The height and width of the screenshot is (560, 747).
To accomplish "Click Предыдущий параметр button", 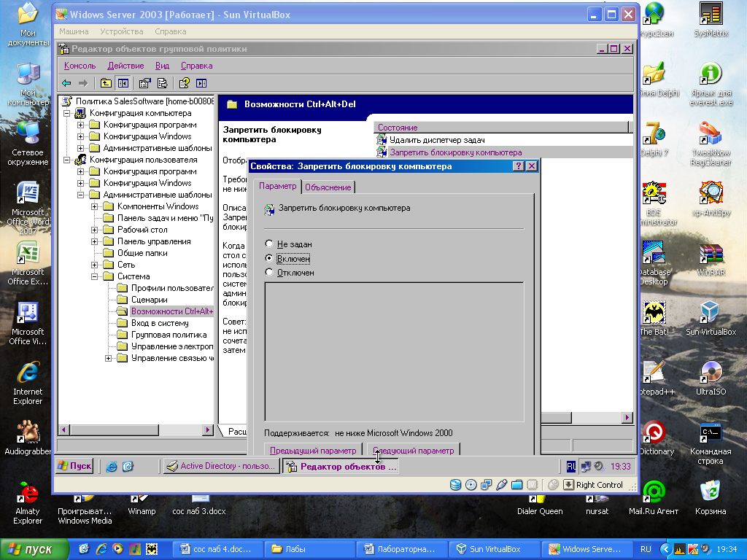I will tap(313, 450).
